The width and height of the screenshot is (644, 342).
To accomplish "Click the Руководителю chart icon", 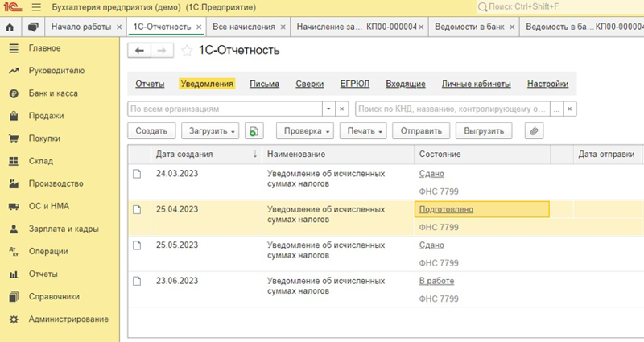I will coord(14,71).
